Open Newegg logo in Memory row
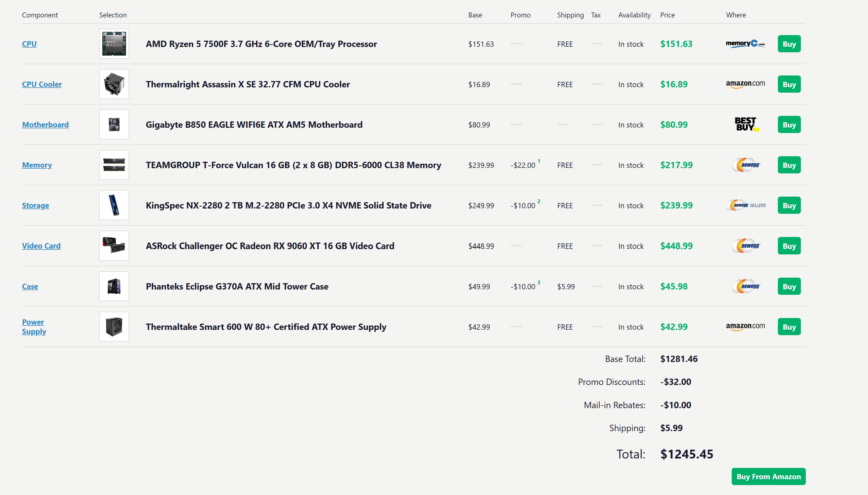 (746, 165)
